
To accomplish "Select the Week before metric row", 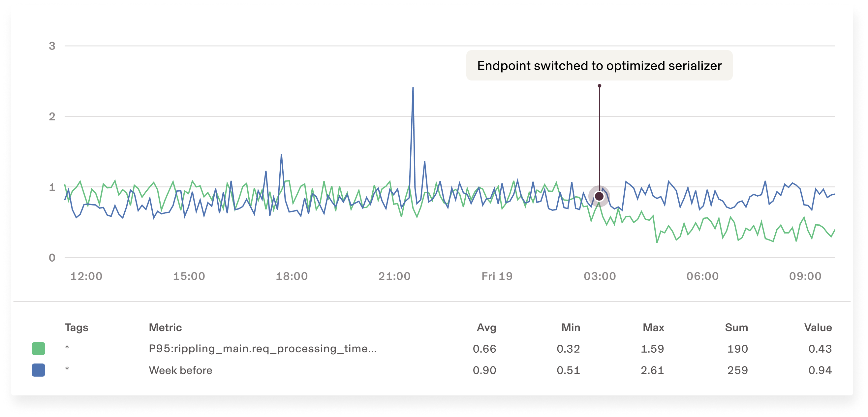I will pos(181,370).
